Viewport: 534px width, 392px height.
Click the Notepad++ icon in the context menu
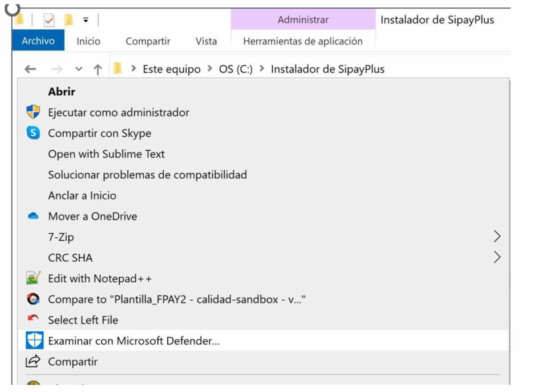(33, 279)
